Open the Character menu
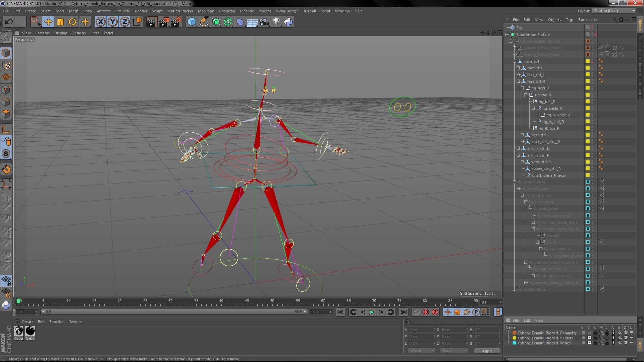644x362 pixels. coord(227,11)
